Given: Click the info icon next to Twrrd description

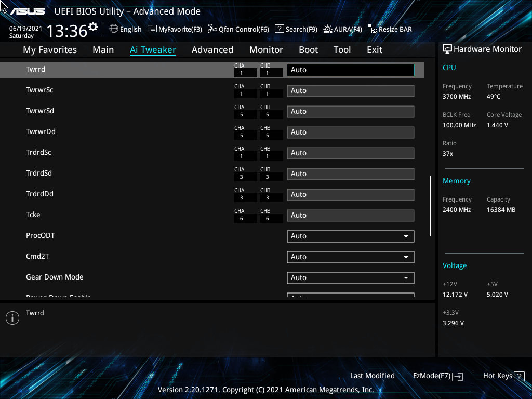Looking at the screenshot, I should [x=12, y=317].
